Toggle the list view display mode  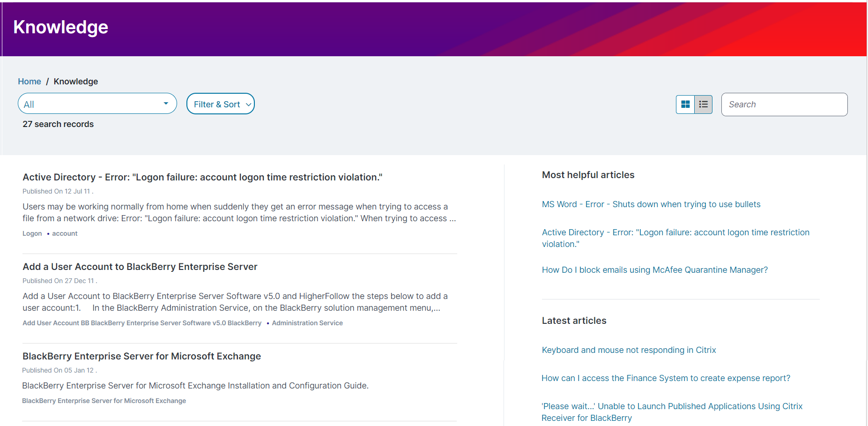pyautogui.click(x=703, y=104)
